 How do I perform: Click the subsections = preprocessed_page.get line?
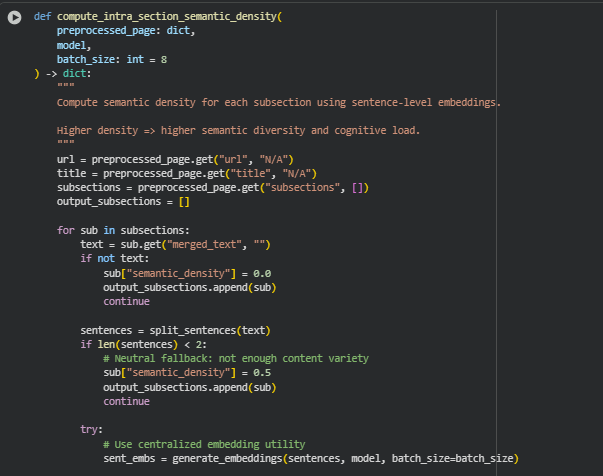(211, 187)
